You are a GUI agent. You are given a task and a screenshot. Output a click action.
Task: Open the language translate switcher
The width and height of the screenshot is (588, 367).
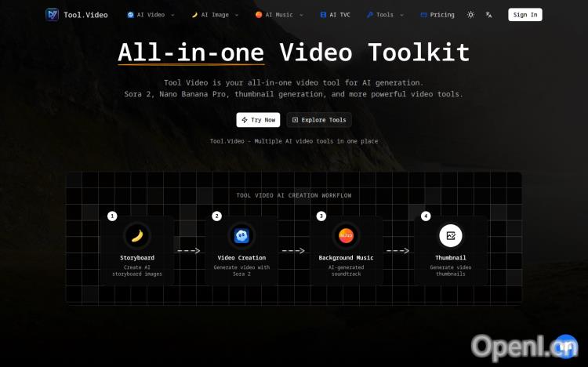coord(488,15)
